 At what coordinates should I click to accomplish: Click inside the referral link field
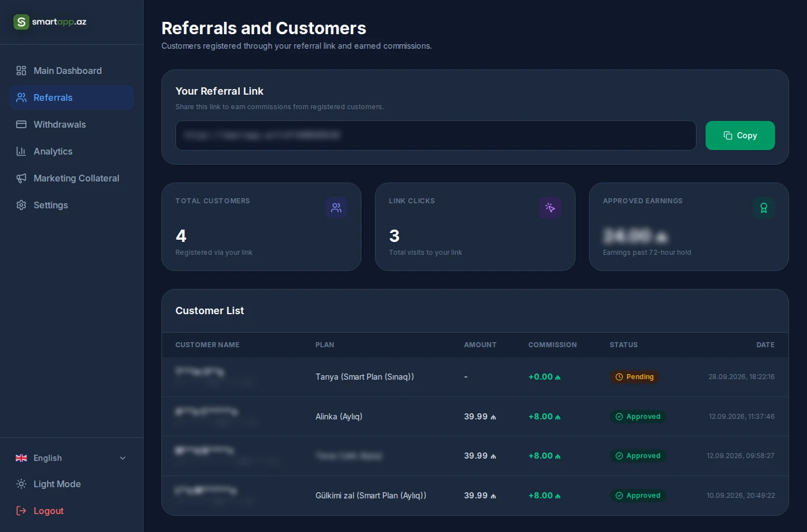(x=436, y=136)
